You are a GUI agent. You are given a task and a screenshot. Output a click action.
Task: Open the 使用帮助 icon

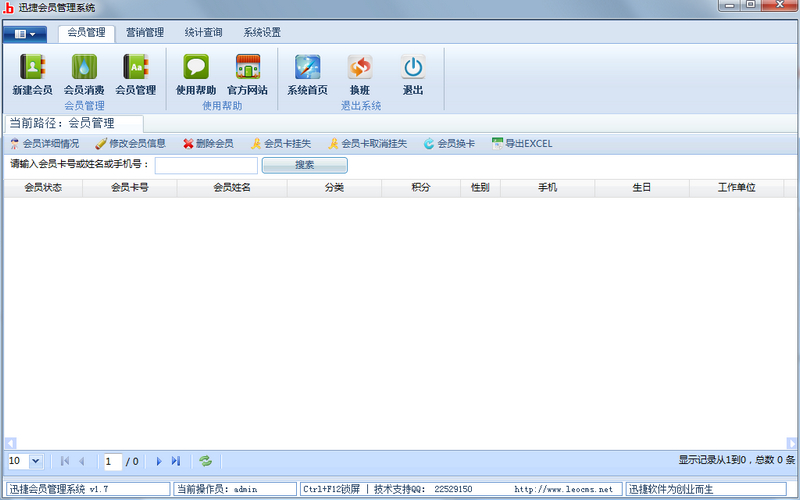click(196, 74)
